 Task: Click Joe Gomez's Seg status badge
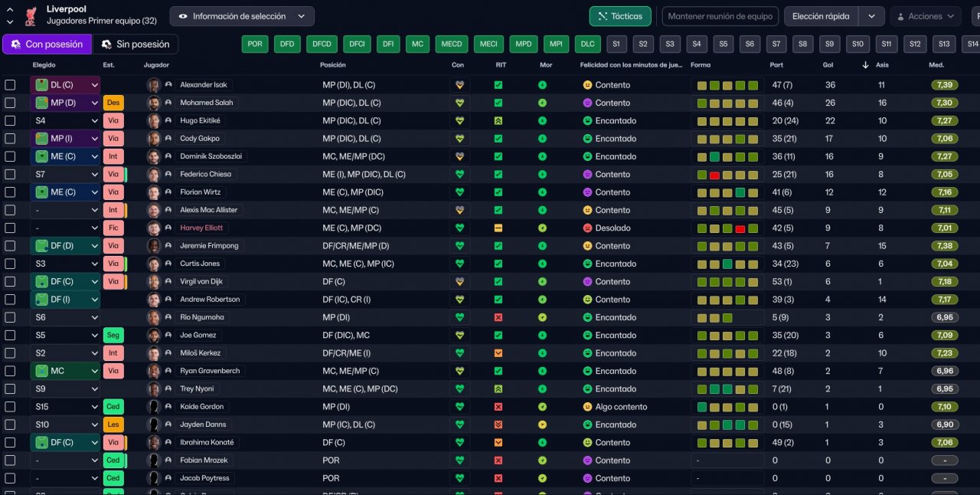(x=113, y=335)
